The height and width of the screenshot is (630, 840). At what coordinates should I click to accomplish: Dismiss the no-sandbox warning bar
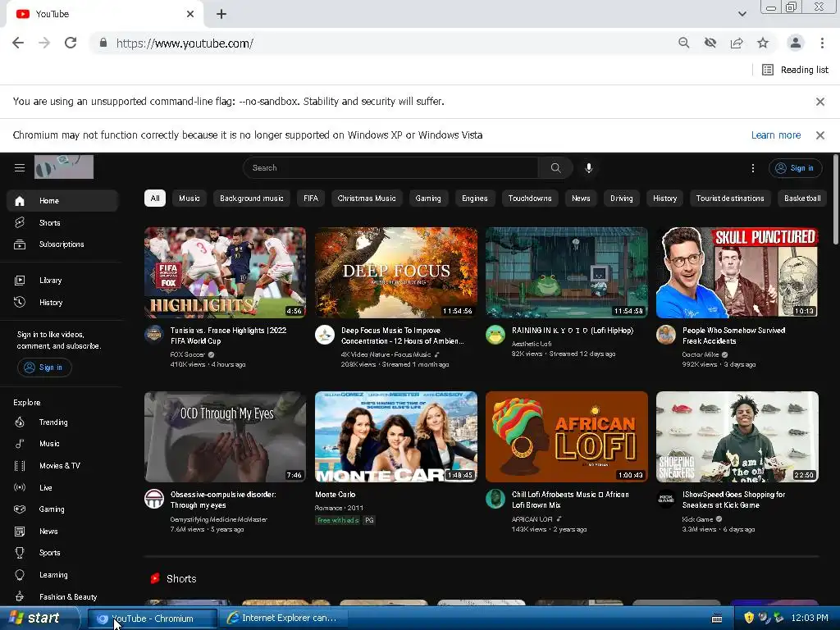819,101
